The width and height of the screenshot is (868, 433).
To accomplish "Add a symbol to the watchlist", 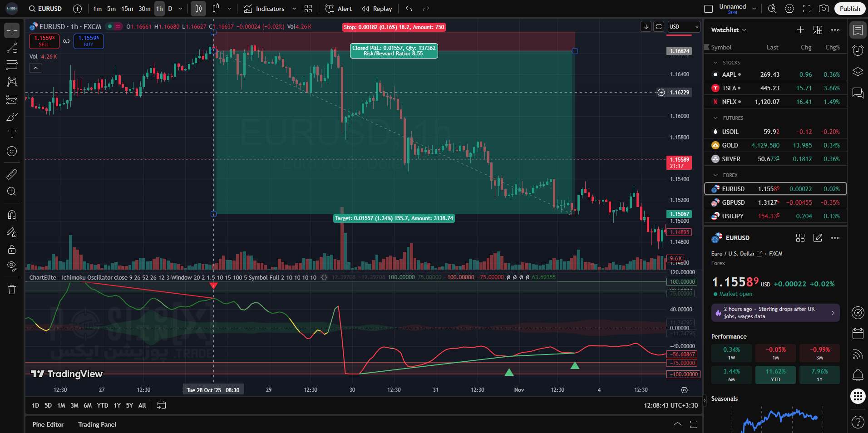I will click(x=800, y=30).
